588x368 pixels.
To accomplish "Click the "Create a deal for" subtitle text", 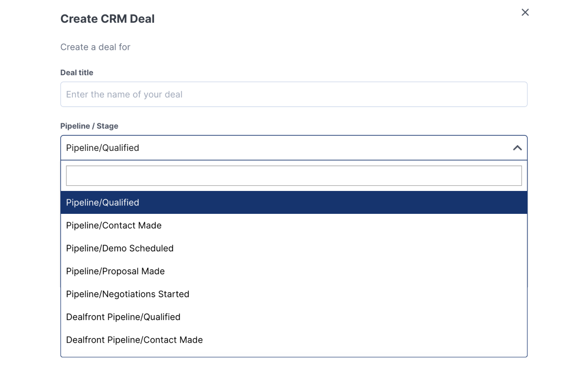I will [95, 47].
